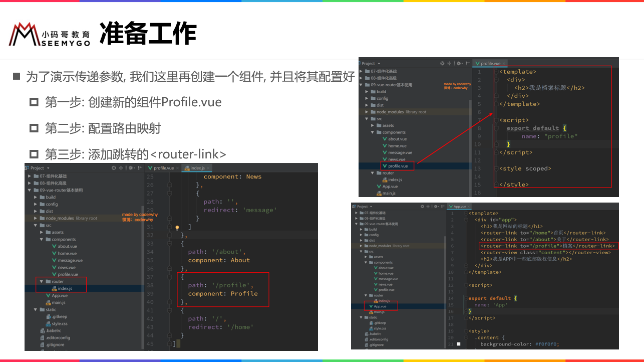This screenshot has height=362, width=644.
Task: Select the index.js editor tab
Action: (197, 168)
